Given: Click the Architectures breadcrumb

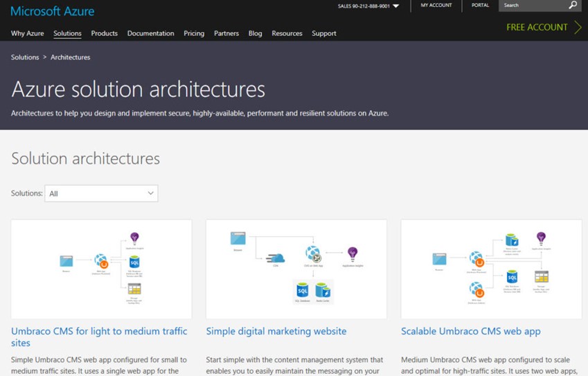Looking at the screenshot, I should click(x=71, y=57).
